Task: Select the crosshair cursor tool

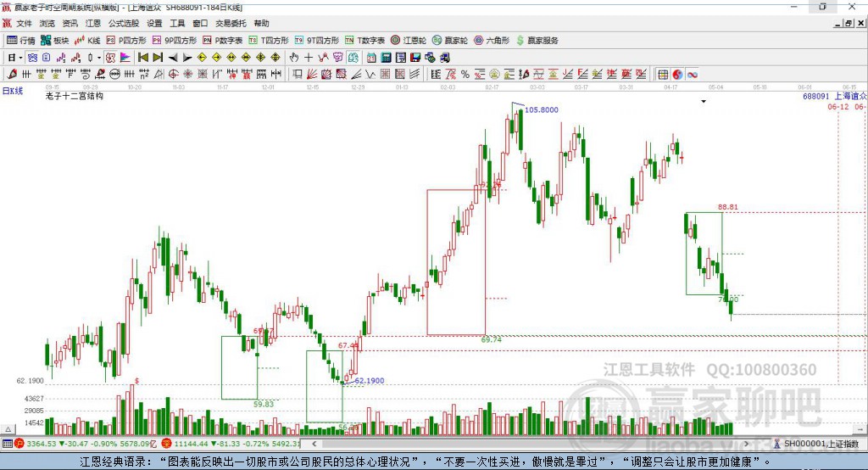Action: (309, 58)
